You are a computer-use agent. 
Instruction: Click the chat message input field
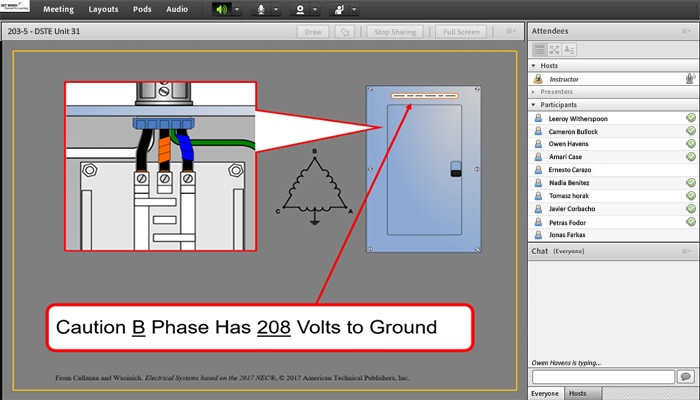click(602, 377)
